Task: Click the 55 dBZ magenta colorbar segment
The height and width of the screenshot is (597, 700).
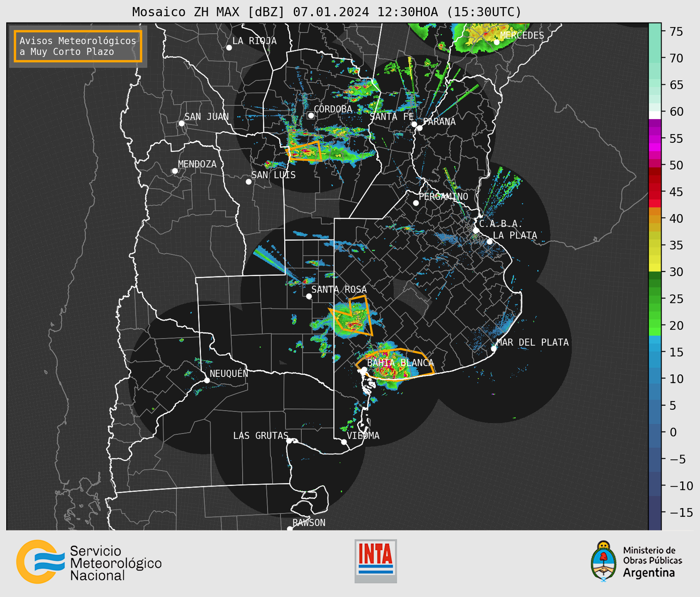Action: (655, 138)
